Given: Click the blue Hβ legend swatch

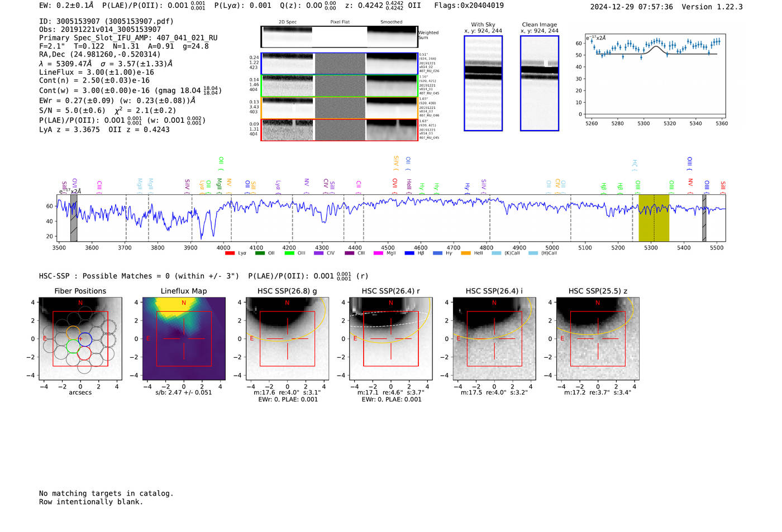Looking at the screenshot, I should click(x=409, y=253).
